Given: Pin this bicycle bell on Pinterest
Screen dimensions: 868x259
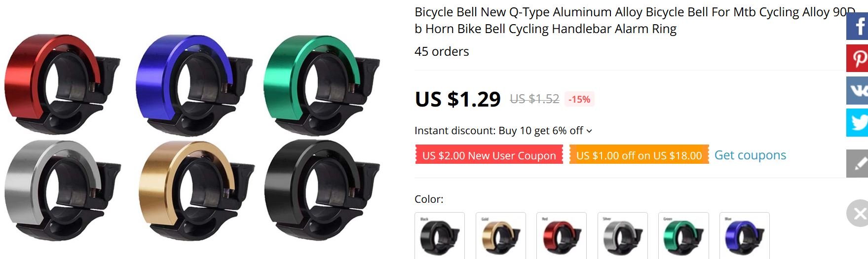Looking at the screenshot, I should (x=857, y=58).
